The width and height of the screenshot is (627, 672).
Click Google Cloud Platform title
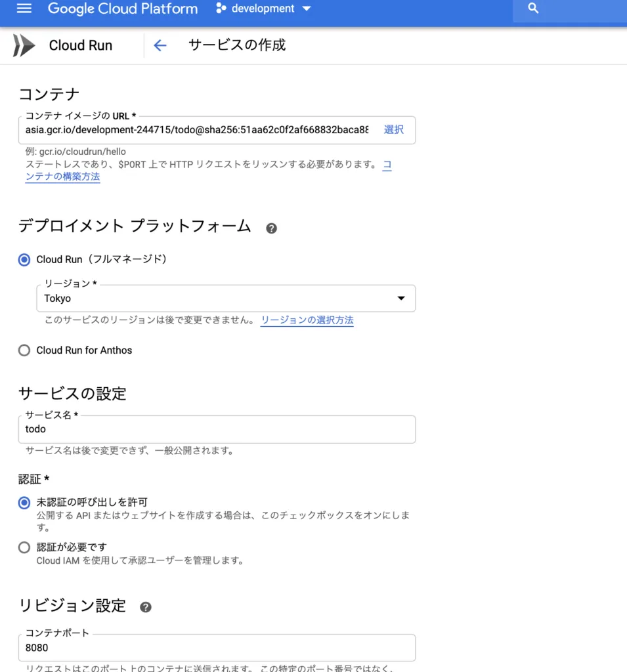(123, 9)
